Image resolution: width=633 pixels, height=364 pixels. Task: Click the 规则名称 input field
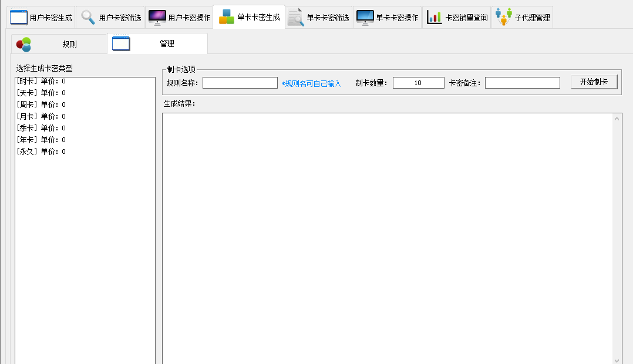(240, 83)
